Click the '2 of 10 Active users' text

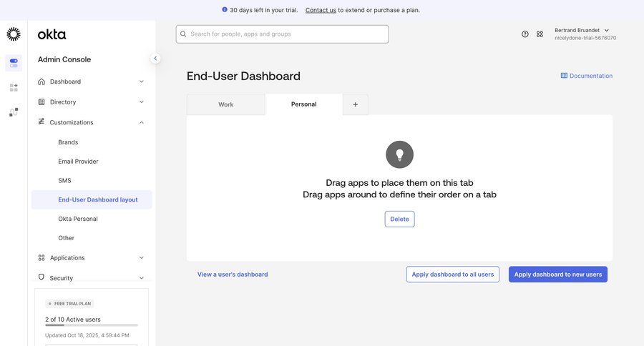coord(73,320)
